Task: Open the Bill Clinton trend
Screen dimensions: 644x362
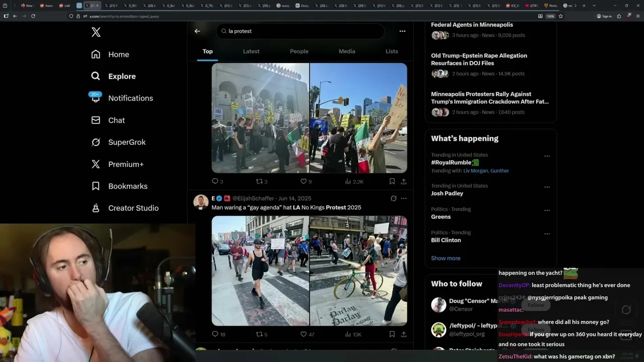Action: pyautogui.click(x=446, y=240)
